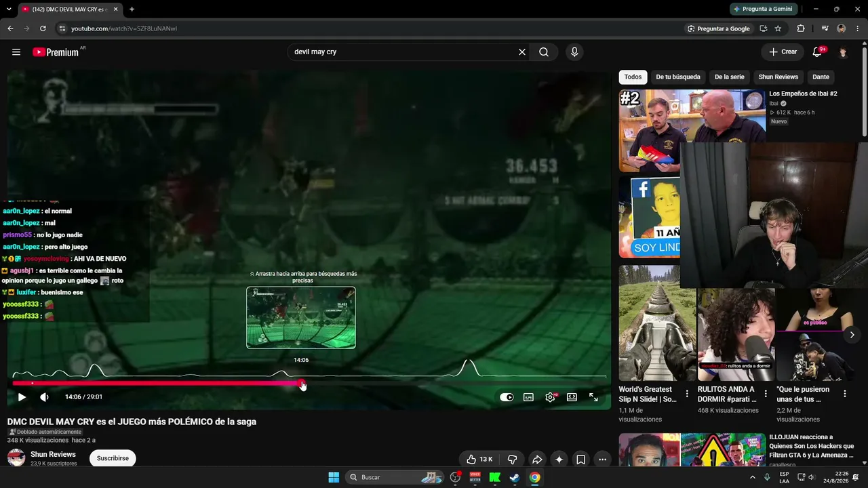868x488 pixels.
Task: Click the seek preview thumbnail at 14:06
Action: point(301,318)
